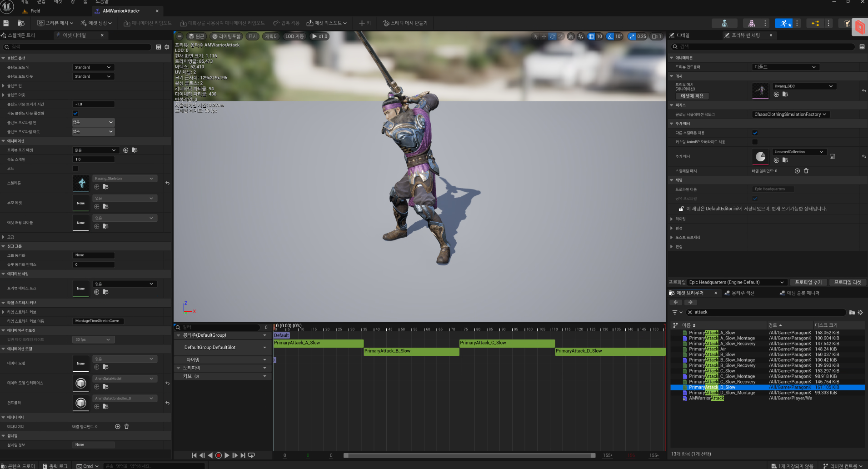The width and height of the screenshot is (868, 469).
Task: Click the red record button
Action: coord(219,455)
